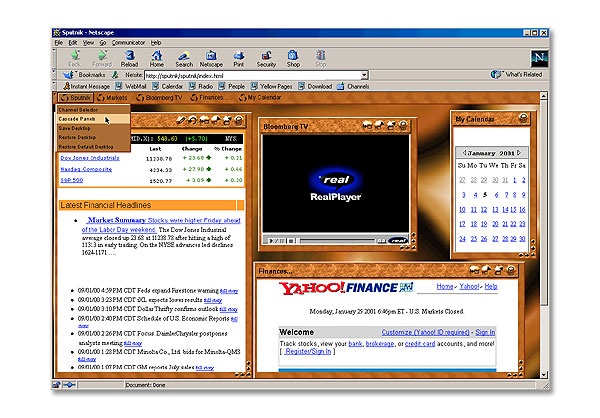The width and height of the screenshot is (600, 418).
Task: Open the Go menu
Action: [x=103, y=43]
